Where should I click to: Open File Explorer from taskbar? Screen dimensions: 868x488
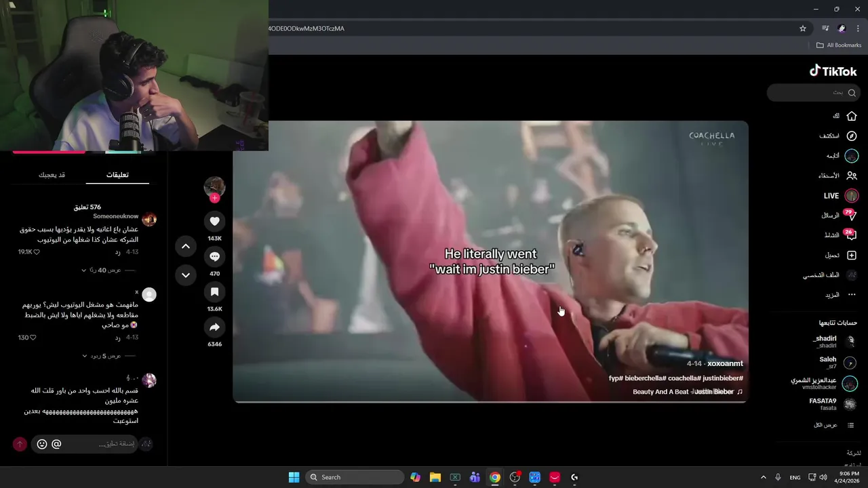[435, 477]
